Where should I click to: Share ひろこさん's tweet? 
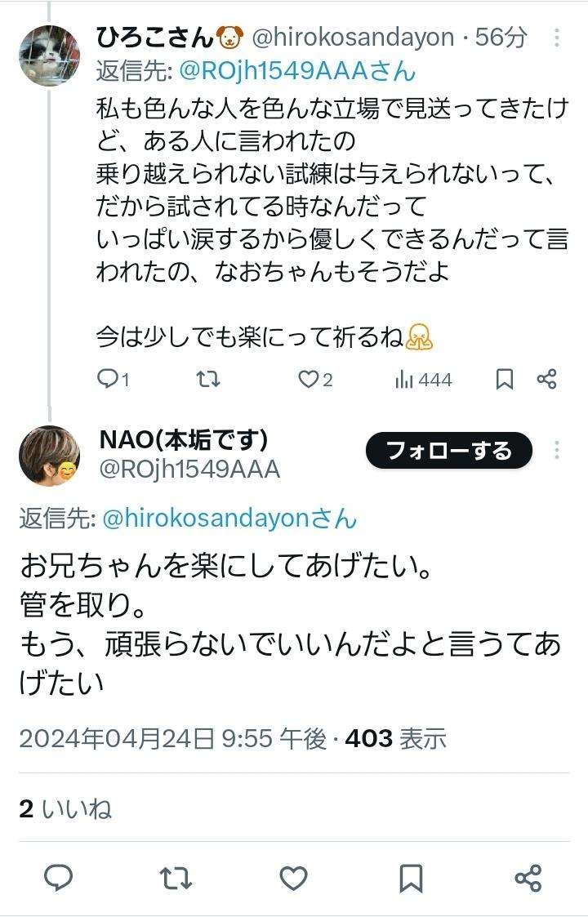[x=546, y=379]
